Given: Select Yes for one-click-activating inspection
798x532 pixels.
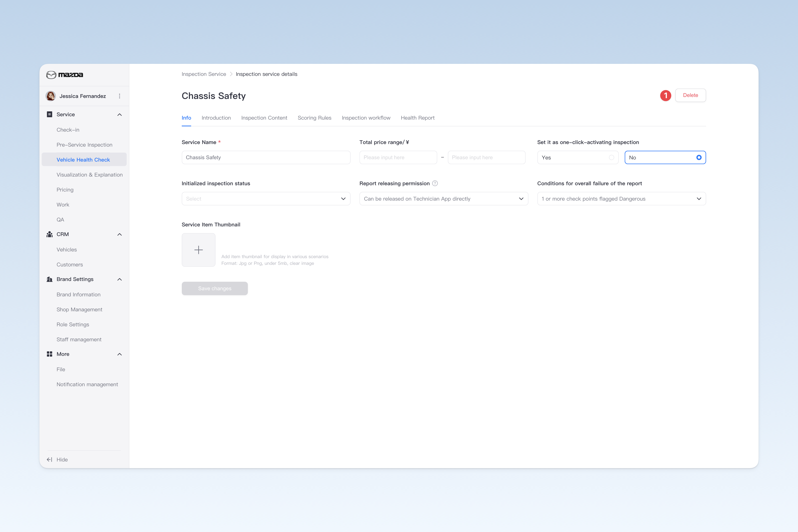Looking at the screenshot, I should click(578, 157).
